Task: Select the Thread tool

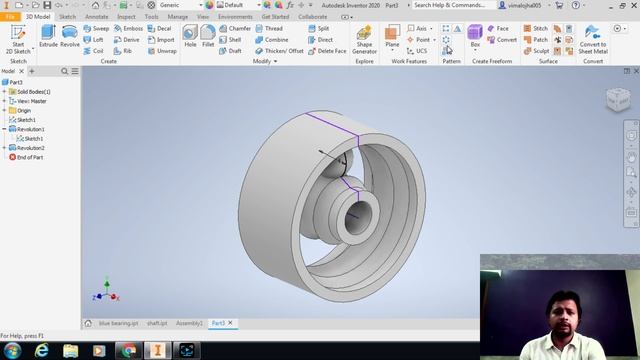Action: [269, 29]
